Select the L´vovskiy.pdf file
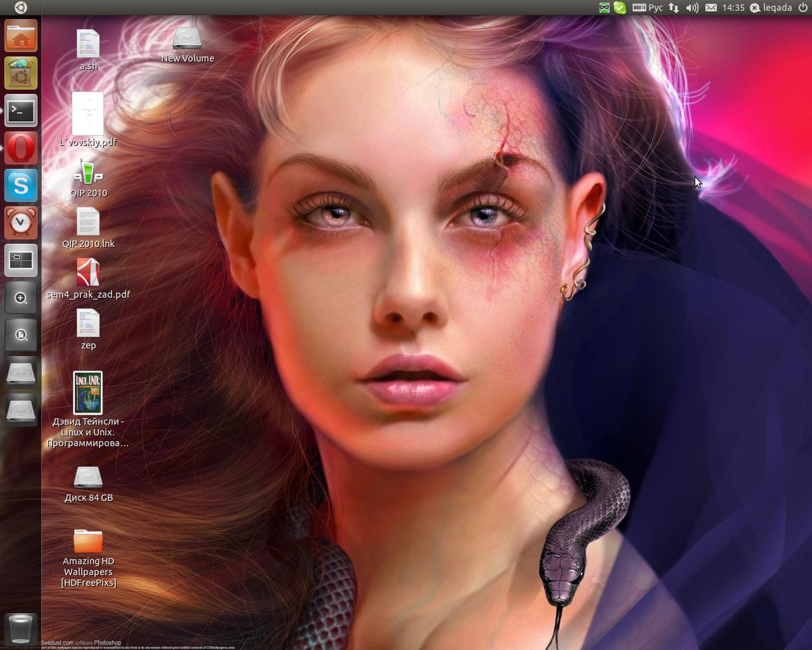Viewport: 812px width, 650px height. pos(88,119)
